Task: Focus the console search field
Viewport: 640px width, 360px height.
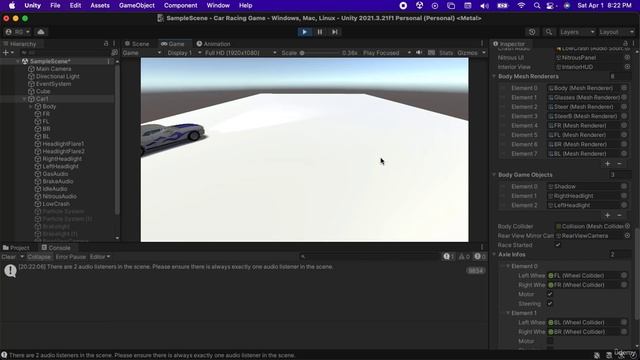Action: tap(369, 257)
